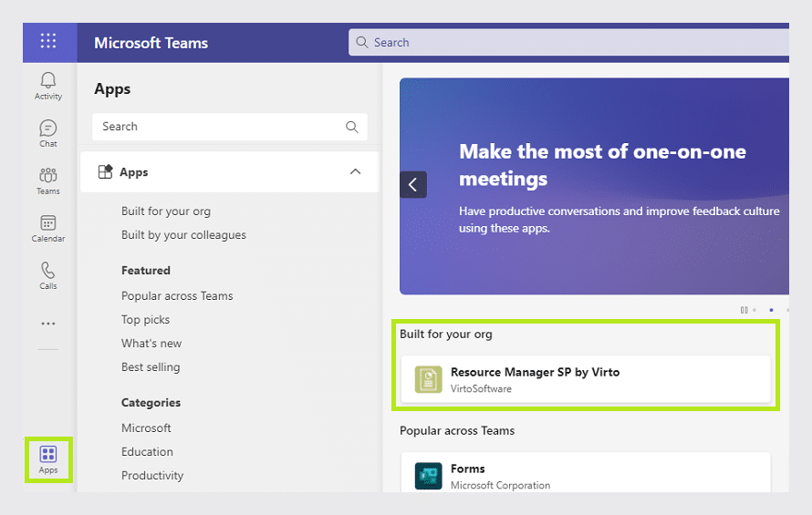Pause the banner carousel
This screenshot has width=812, height=515.
click(744, 310)
